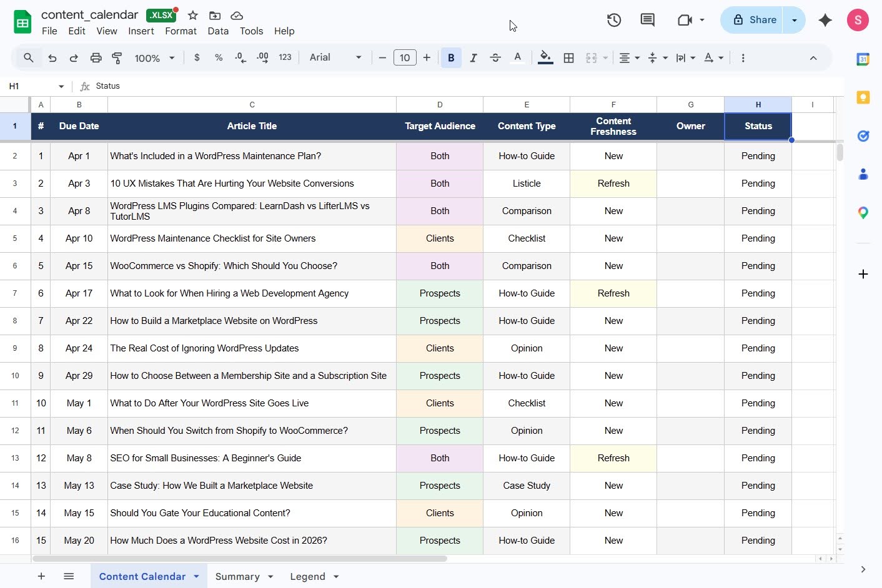The width and height of the screenshot is (882, 588).
Task: Open more number formats 123
Action: pos(285,57)
